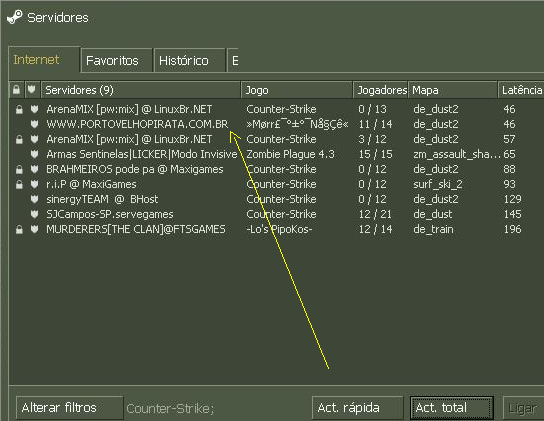The image size is (544, 421).
Task: Select server sinergyTEAM @ BHost
Action: point(102,199)
